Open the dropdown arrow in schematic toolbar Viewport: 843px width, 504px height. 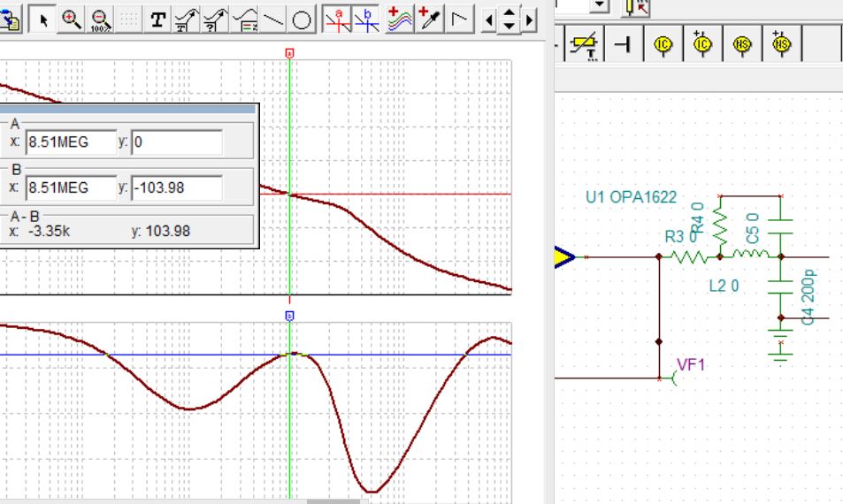pos(600,5)
